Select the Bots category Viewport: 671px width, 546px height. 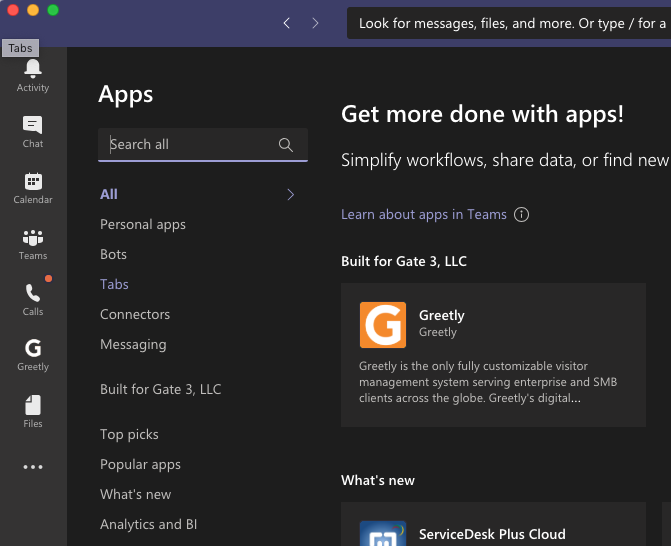pos(113,254)
